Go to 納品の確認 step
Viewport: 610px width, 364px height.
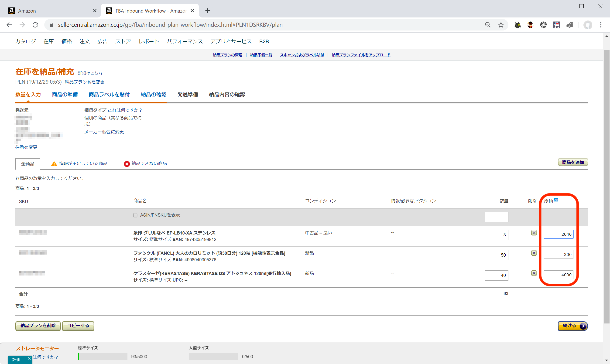[x=153, y=94]
